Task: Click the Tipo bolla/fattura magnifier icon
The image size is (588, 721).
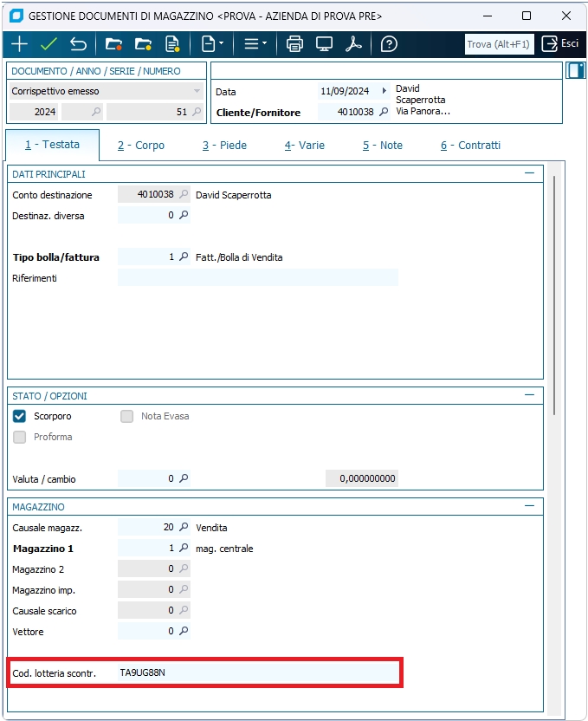Action: pyautogui.click(x=184, y=257)
